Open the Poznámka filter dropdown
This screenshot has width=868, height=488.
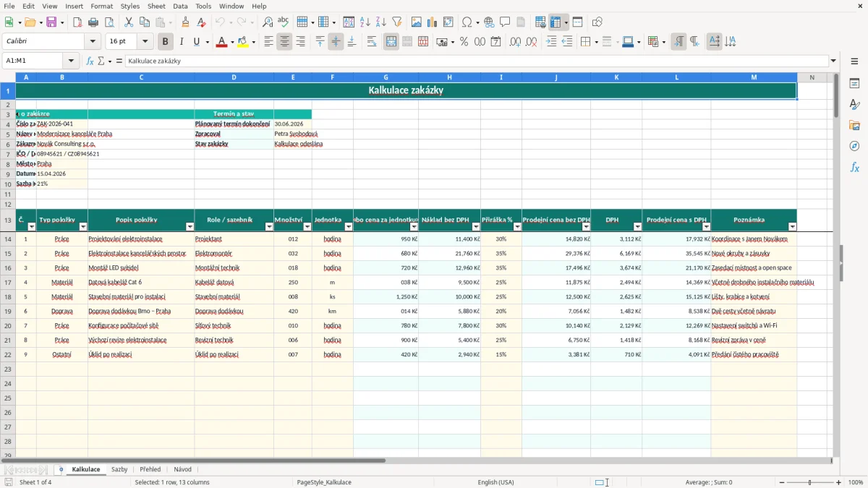pyautogui.click(x=792, y=227)
